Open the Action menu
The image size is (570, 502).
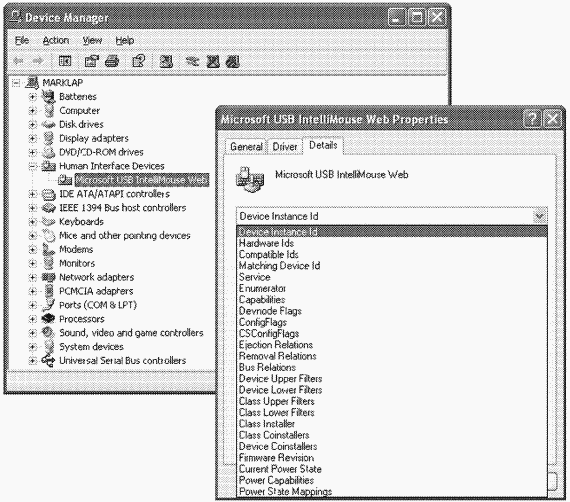(56, 40)
